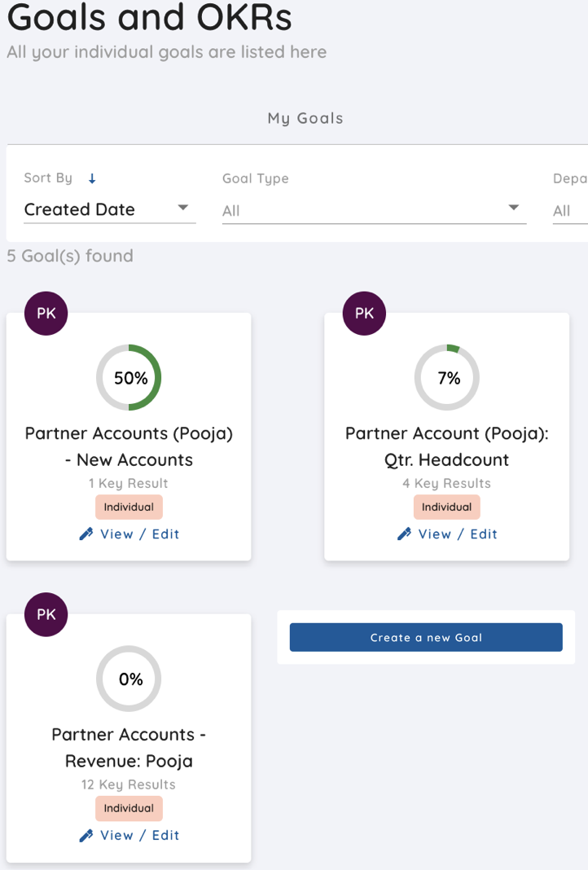
Task: Click the Individual badge on the Qtr. Headcount card
Action: [x=447, y=507]
